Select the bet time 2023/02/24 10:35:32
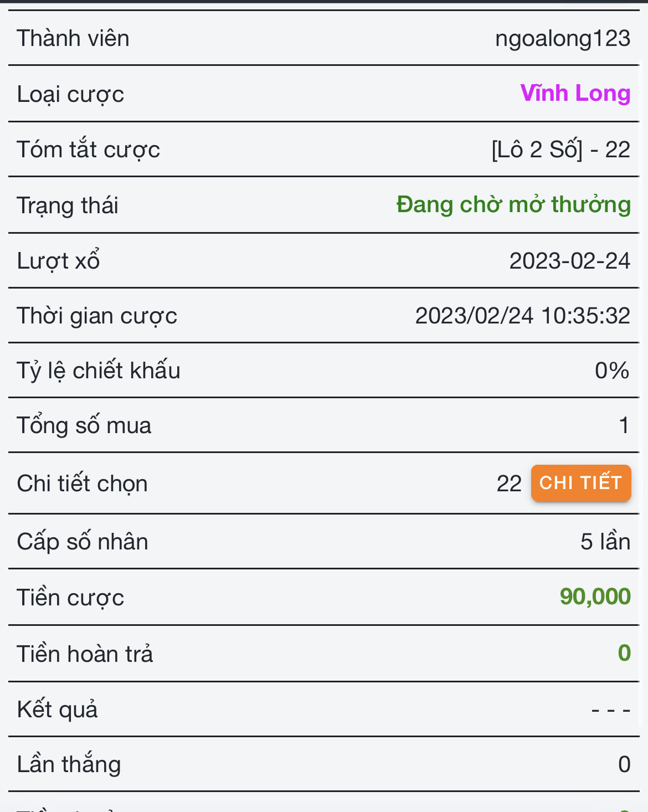 [x=522, y=316]
